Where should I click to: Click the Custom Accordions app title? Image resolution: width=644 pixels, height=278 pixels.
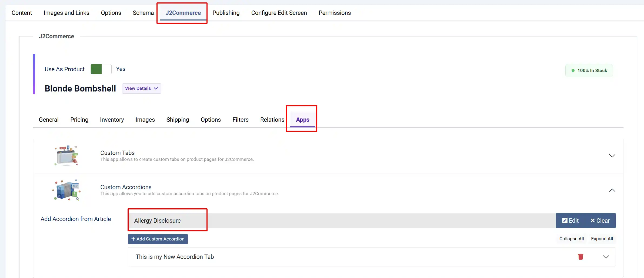click(126, 187)
